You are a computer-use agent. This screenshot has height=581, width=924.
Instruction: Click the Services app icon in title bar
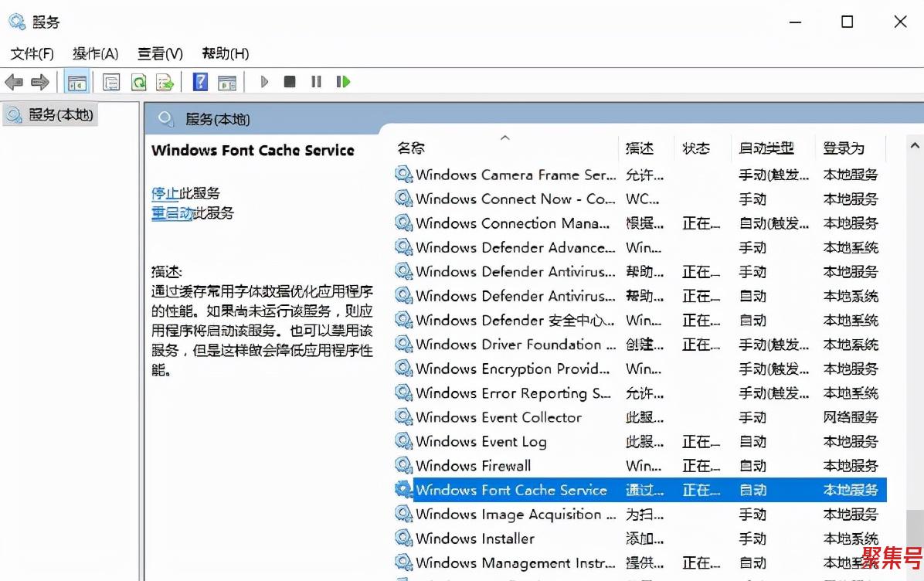[x=16, y=22]
